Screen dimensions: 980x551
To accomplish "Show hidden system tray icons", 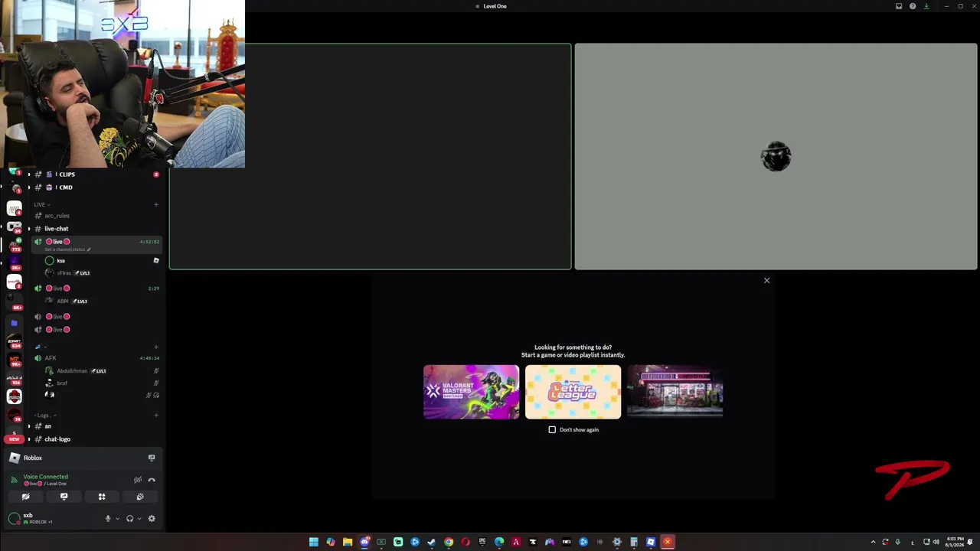I will point(873,542).
